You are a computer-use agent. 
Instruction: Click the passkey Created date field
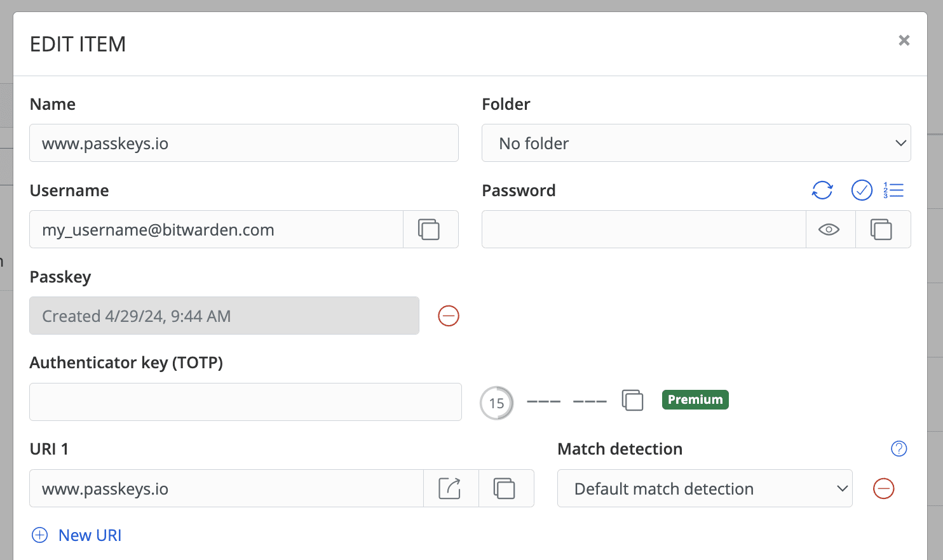[224, 316]
